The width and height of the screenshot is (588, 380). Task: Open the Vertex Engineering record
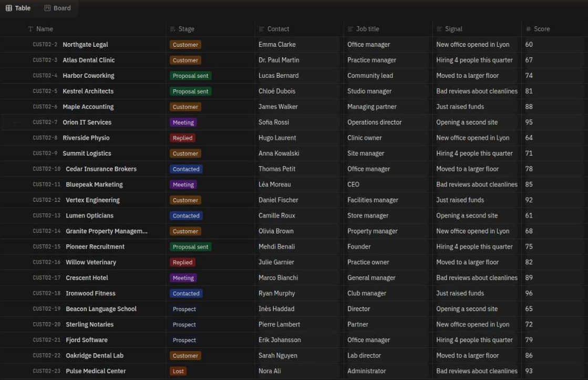92,200
